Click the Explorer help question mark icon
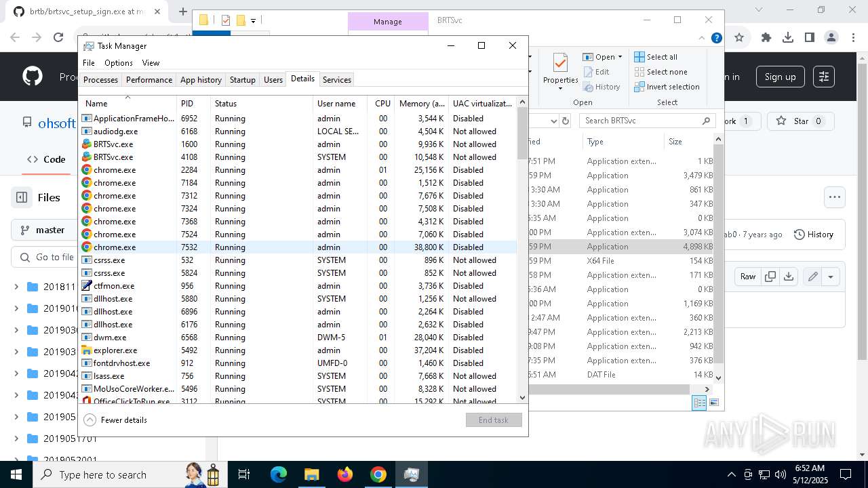 (x=717, y=39)
